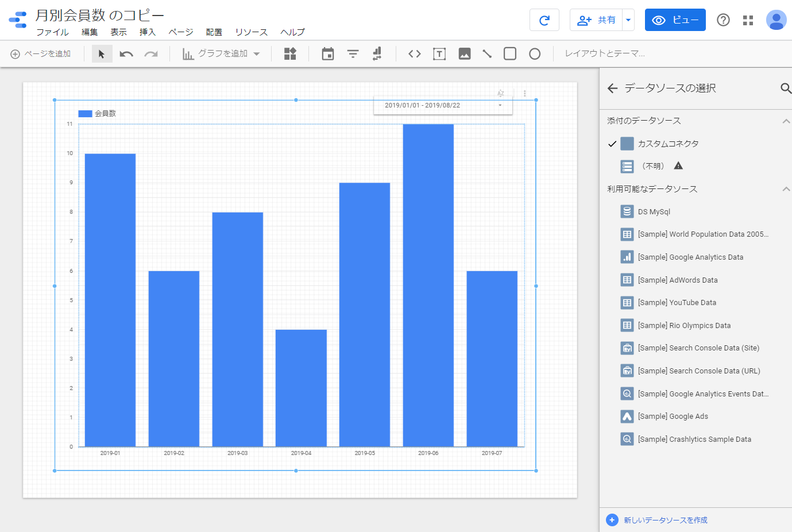
Task: Click the ビュー button
Action: click(x=675, y=20)
